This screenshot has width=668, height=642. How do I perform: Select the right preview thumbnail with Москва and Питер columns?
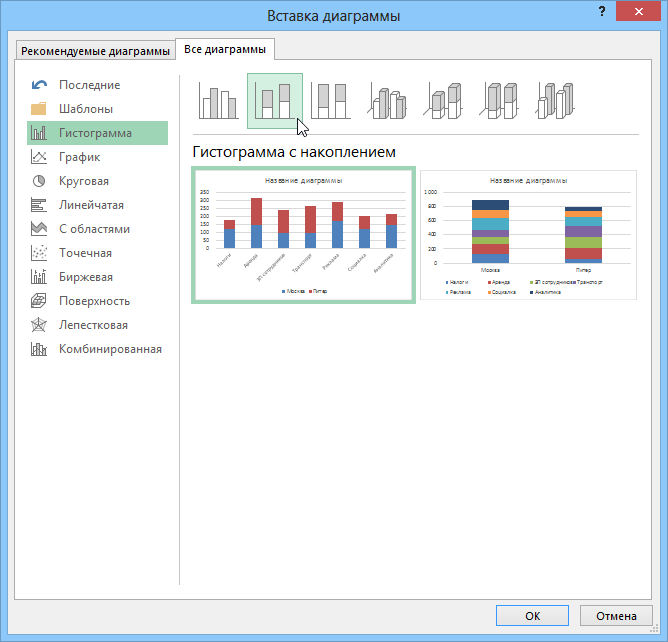(529, 234)
